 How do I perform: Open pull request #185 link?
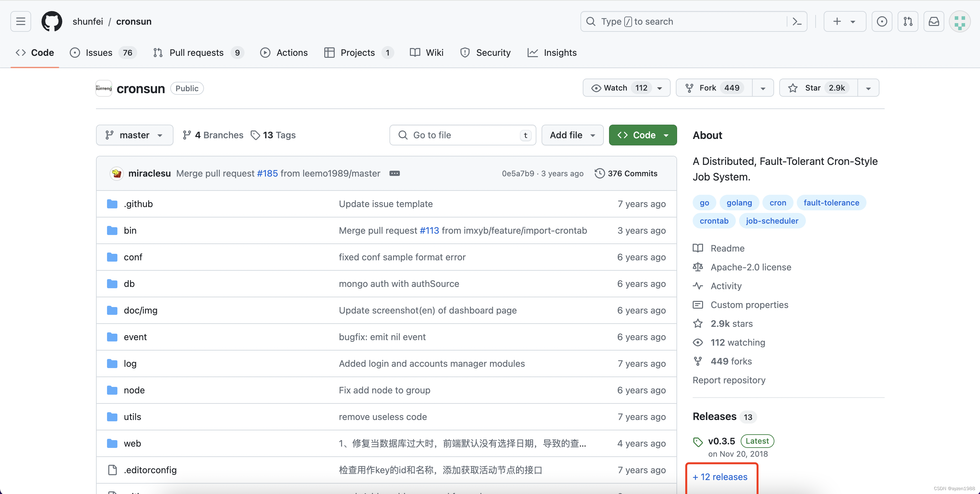[267, 173]
